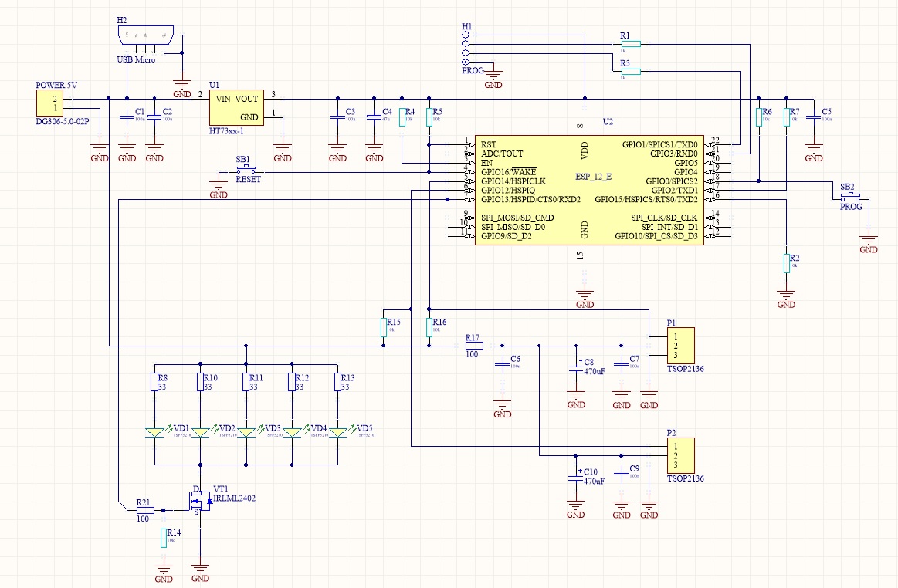The image size is (898, 588).
Task: Click the HT73xx-1 regulator U1
Action: click(x=236, y=107)
